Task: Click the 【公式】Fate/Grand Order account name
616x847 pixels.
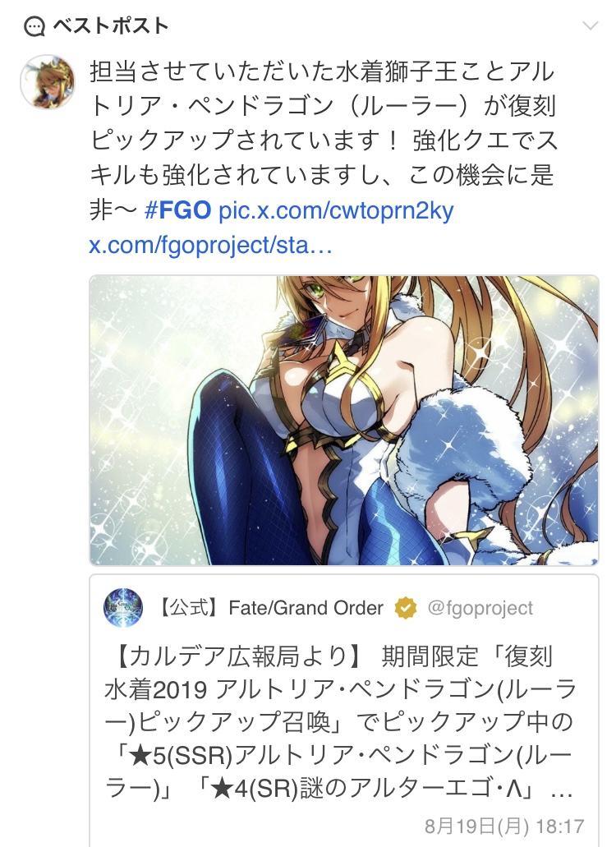Action: 270,608
